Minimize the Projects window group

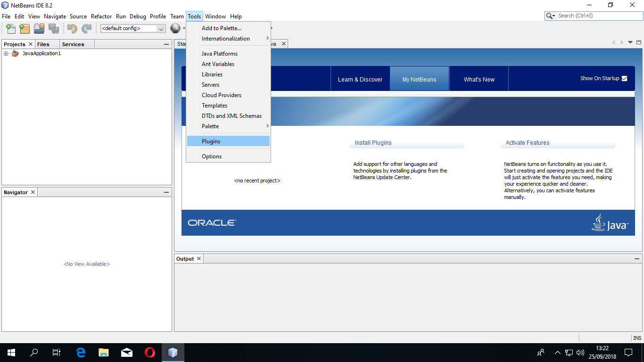[166, 44]
